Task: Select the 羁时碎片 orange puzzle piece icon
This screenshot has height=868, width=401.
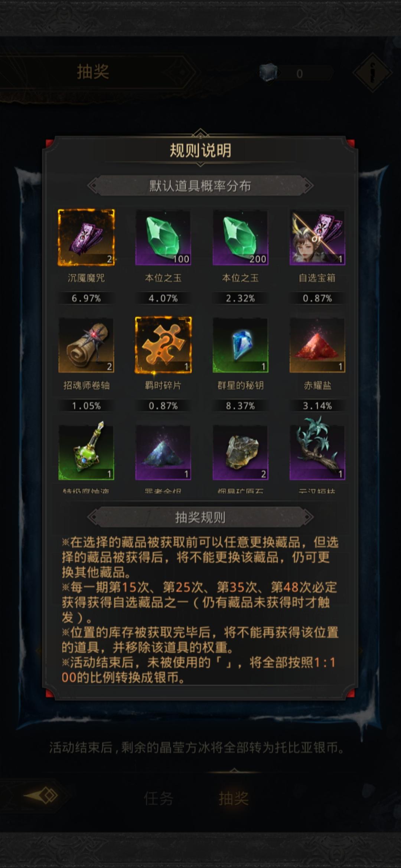Action: click(x=163, y=345)
